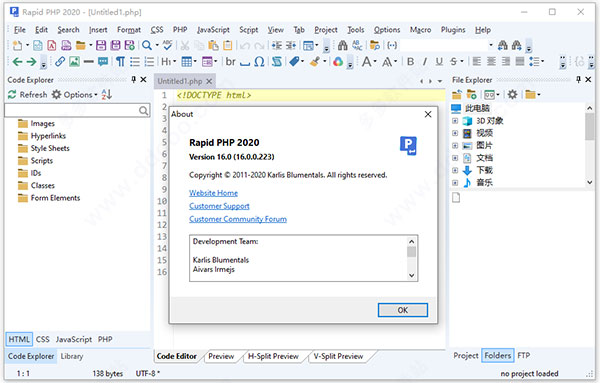600x383 pixels.
Task: Insert special character Omega icon
Action: click(x=259, y=62)
